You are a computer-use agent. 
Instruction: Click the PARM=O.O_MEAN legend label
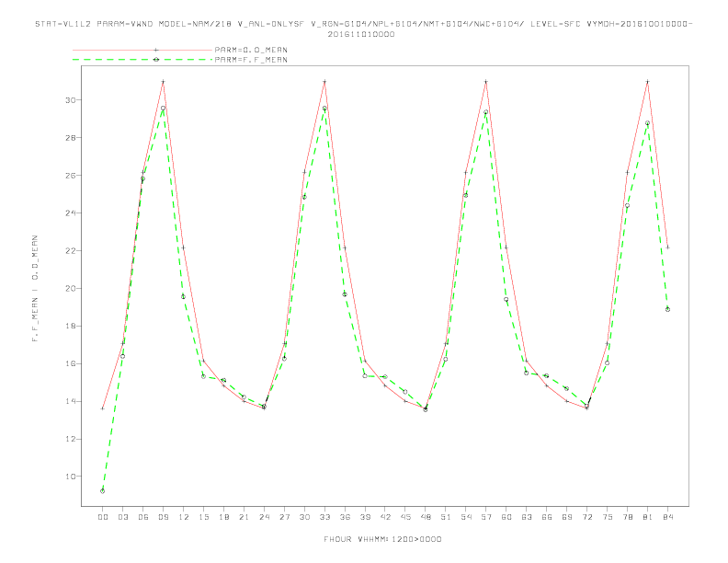click(251, 50)
